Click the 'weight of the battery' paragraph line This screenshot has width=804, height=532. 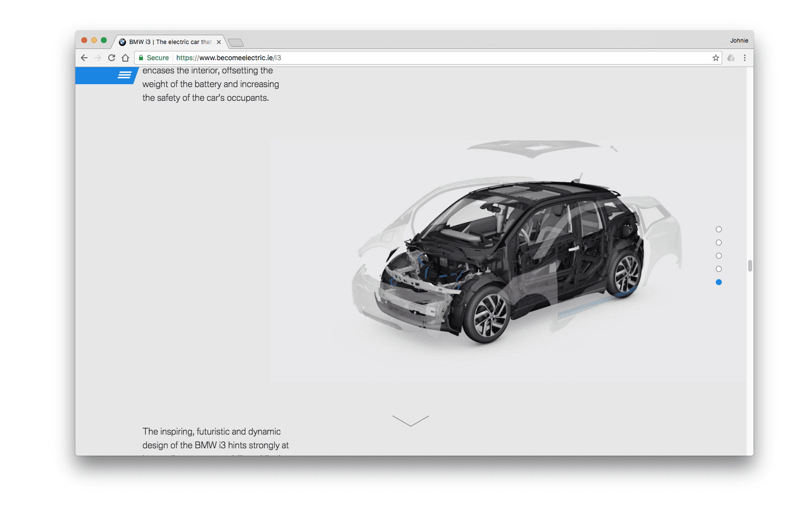[x=211, y=84]
